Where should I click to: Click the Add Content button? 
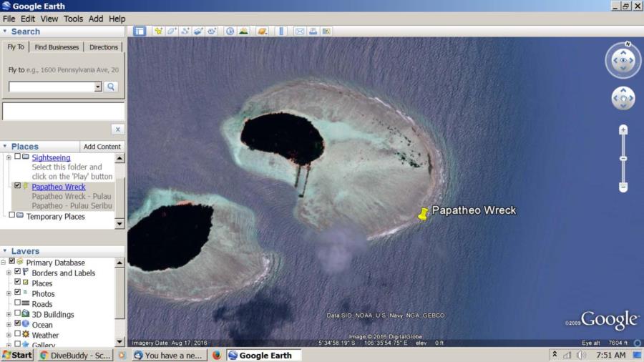click(x=102, y=147)
